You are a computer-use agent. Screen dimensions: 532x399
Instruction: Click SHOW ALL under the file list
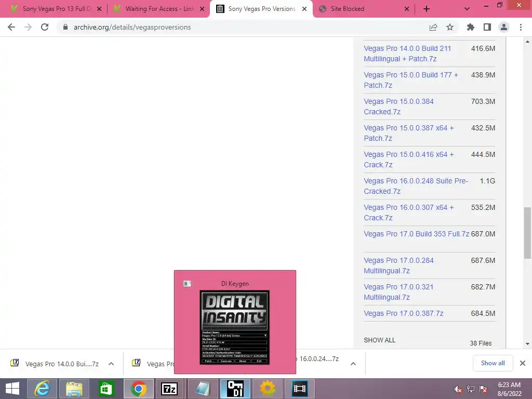coord(380,340)
